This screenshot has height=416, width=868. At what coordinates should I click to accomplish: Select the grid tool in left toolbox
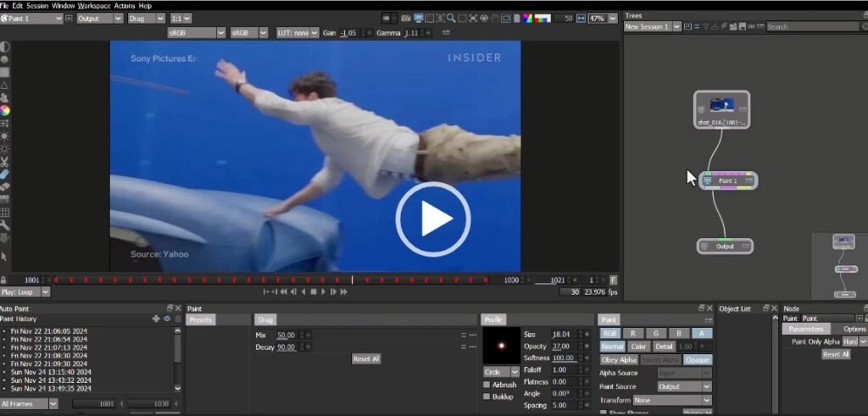tap(4, 213)
